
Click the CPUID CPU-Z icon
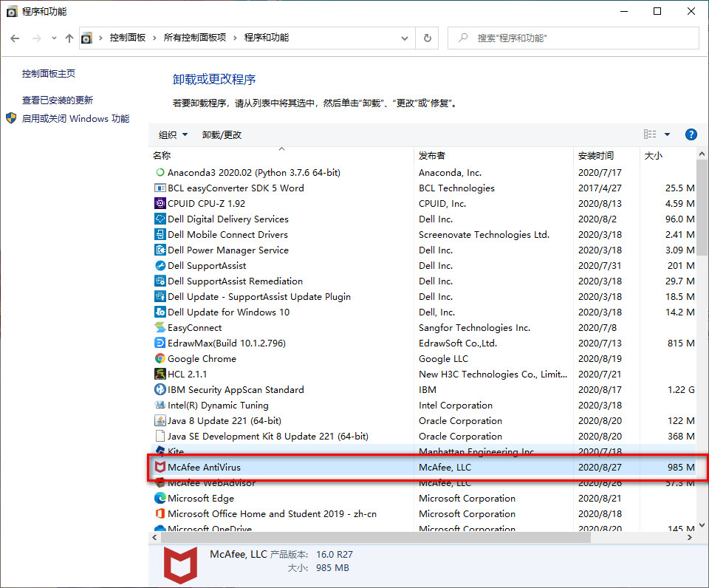click(160, 204)
